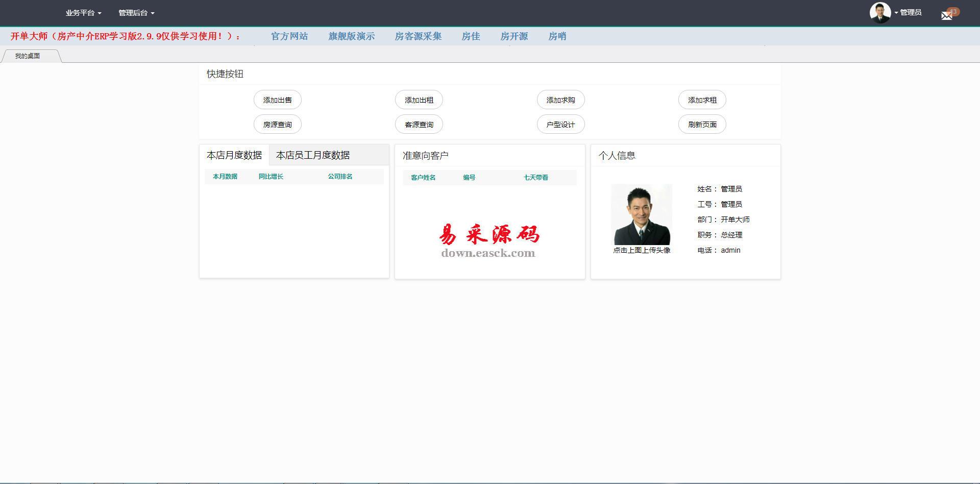Launch the 户型设计 floor plan designer
The image size is (980, 484).
click(x=560, y=125)
